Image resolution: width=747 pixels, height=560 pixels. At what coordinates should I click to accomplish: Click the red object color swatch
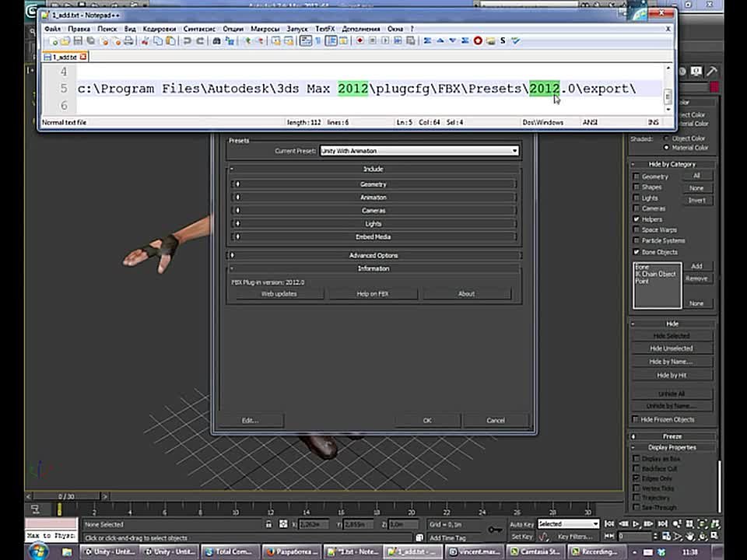coord(714,87)
